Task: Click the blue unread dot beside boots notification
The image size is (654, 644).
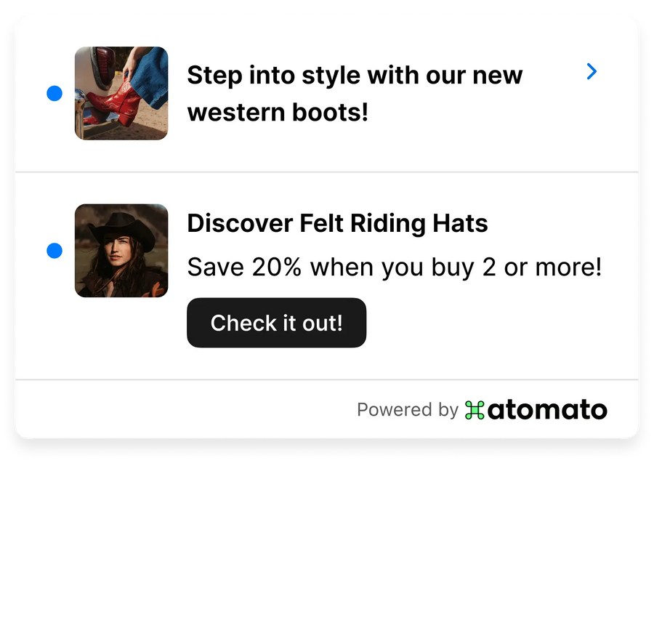Action: [54, 93]
